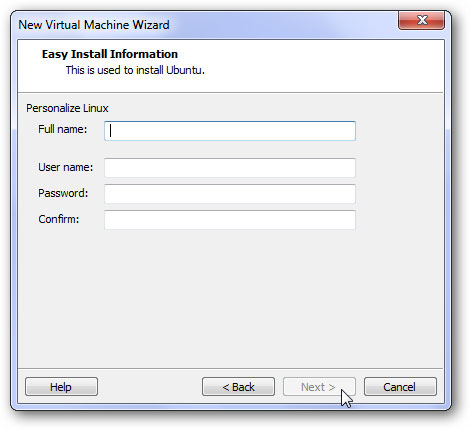The width and height of the screenshot is (470, 429).
Task: Click the Easy Install Information heading
Action: point(110,54)
